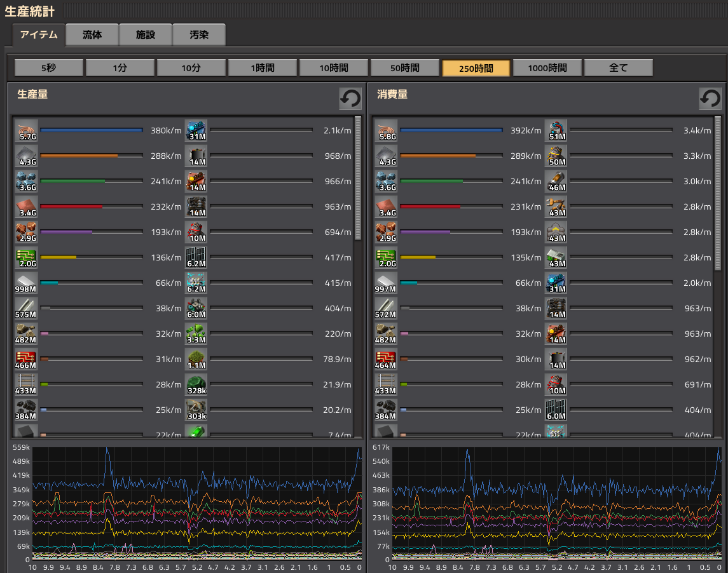Select steel plate icon showing 998M

pyautogui.click(x=27, y=283)
